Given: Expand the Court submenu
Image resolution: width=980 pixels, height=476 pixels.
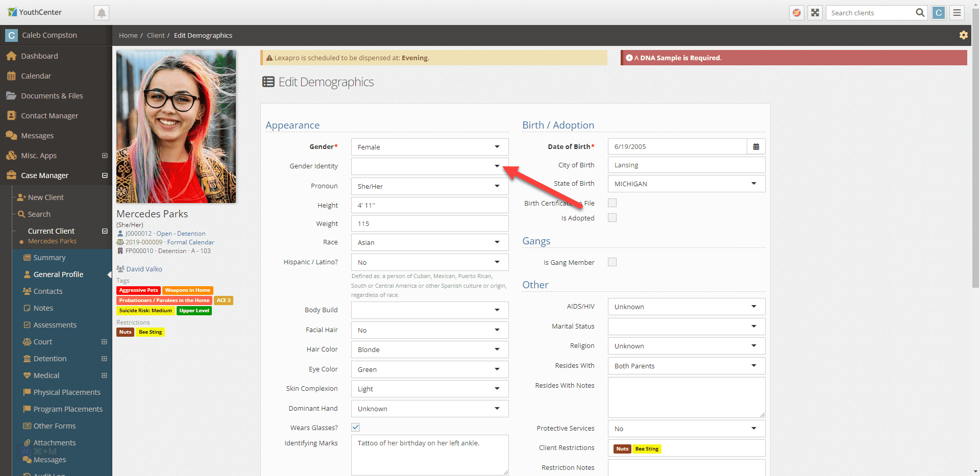Looking at the screenshot, I should pyautogui.click(x=104, y=342).
